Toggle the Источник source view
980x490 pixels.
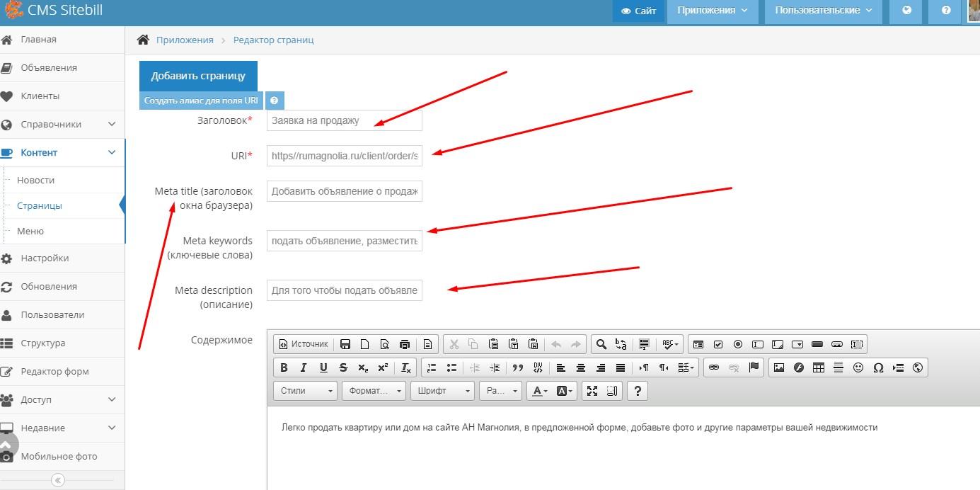pyautogui.click(x=303, y=344)
